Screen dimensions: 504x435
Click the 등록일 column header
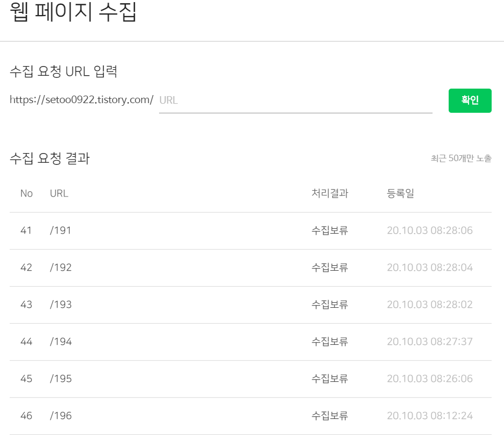pyautogui.click(x=400, y=193)
